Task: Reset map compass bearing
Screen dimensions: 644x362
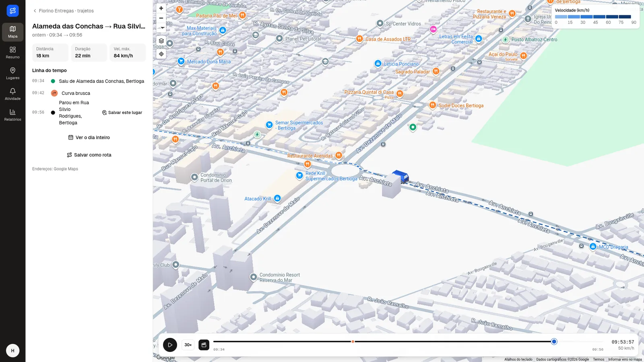Action: (x=161, y=28)
